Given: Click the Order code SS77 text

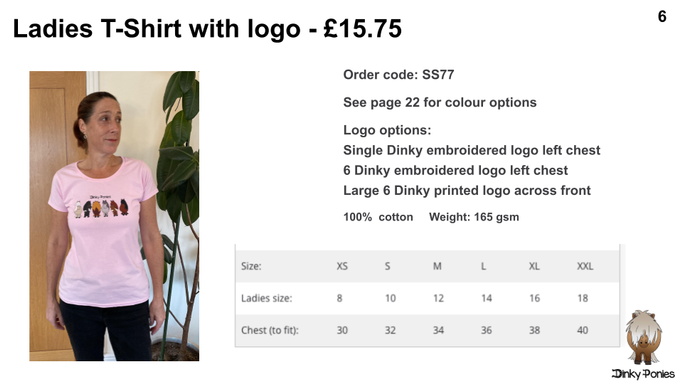Looking at the screenshot, I should (x=399, y=74).
